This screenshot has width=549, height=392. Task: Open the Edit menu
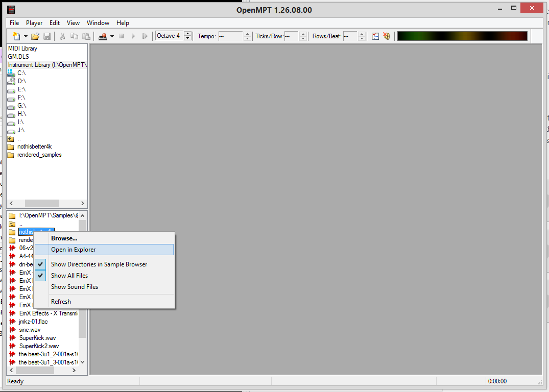pyautogui.click(x=55, y=23)
